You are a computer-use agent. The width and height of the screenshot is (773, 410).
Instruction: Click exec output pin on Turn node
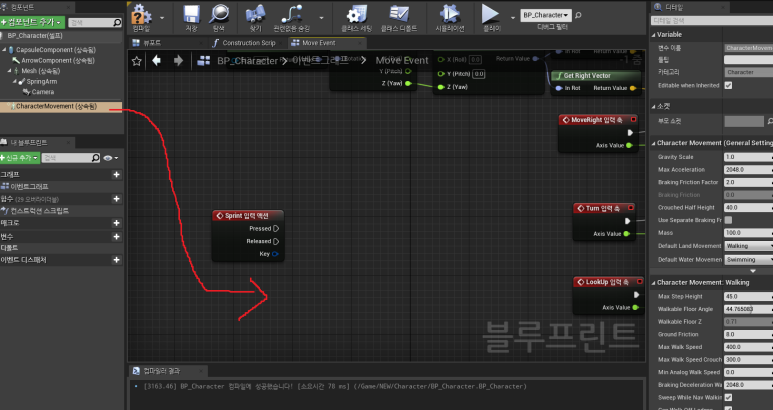pos(628,221)
